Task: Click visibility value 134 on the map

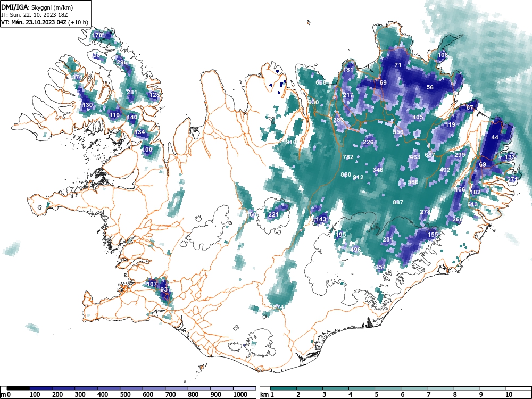Action: tap(139, 132)
